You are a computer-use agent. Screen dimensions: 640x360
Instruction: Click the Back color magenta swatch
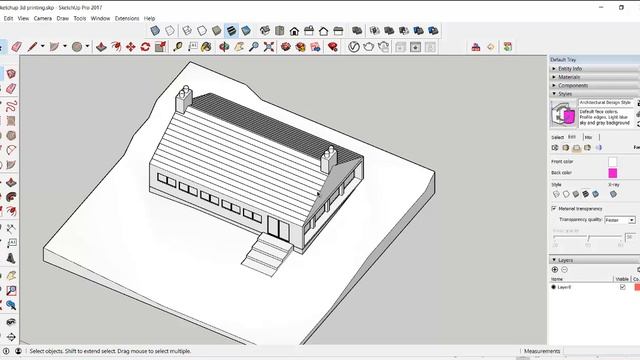click(613, 173)
